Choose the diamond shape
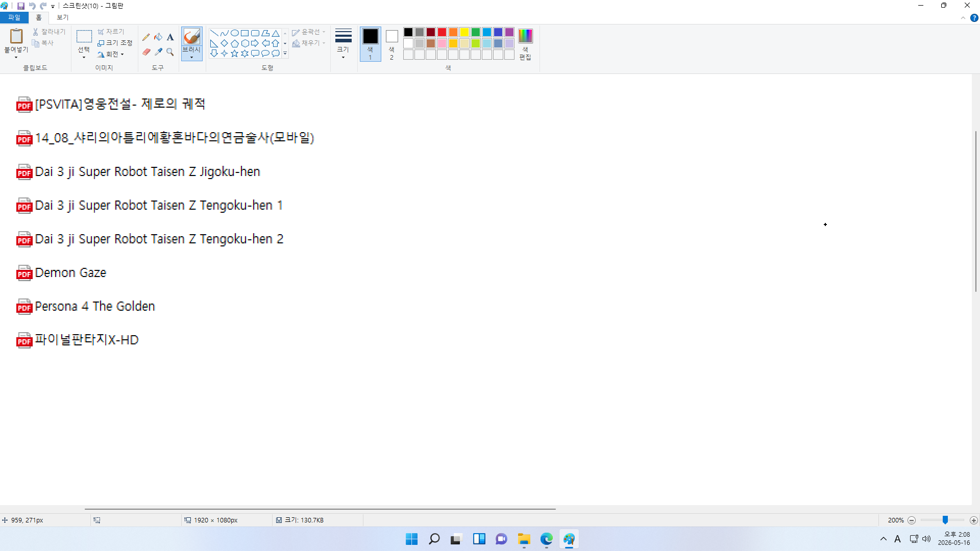980x551 pixels. (225, 43)
